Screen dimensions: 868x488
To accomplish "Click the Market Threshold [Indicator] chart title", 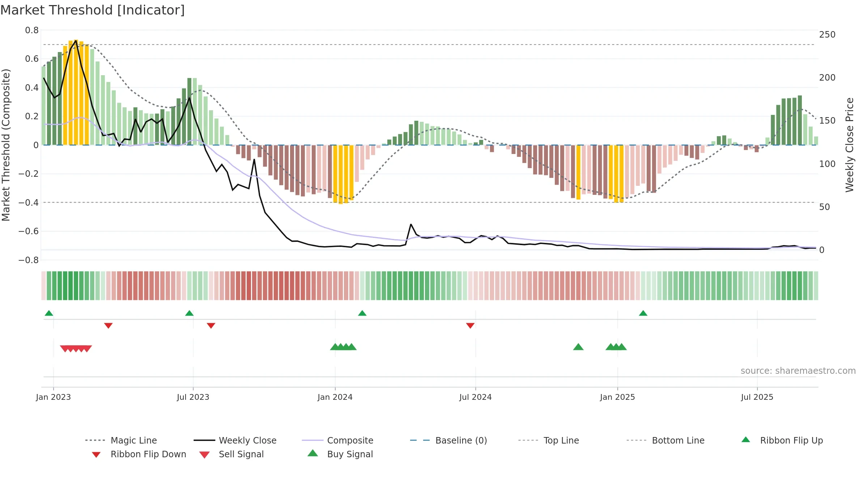I will [x=93, y=10].
